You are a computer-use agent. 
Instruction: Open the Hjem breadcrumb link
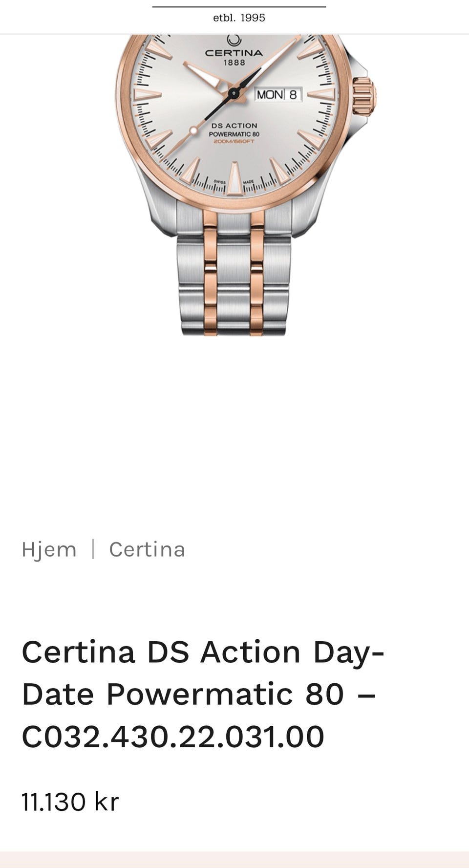[49, 550]
